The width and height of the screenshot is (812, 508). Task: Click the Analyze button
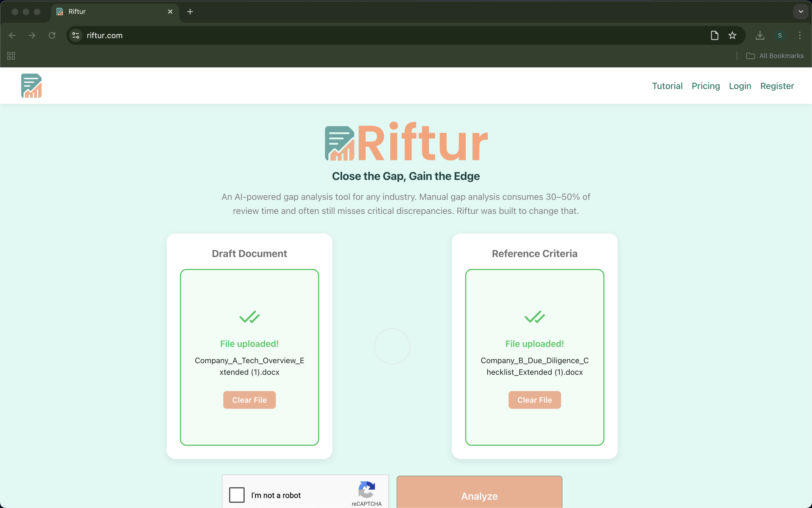[x=479, y=496]
